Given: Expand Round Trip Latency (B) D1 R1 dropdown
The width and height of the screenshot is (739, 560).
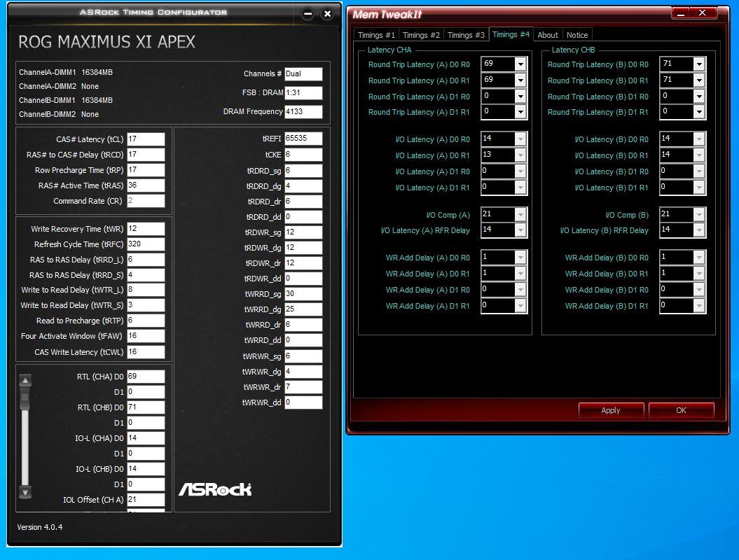Looking at the screenshot, I should pos(699,112).
